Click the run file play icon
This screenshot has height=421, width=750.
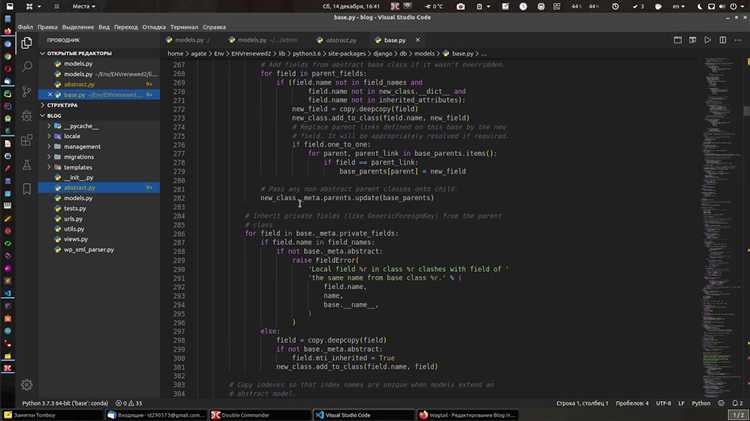tap(707, 40)
